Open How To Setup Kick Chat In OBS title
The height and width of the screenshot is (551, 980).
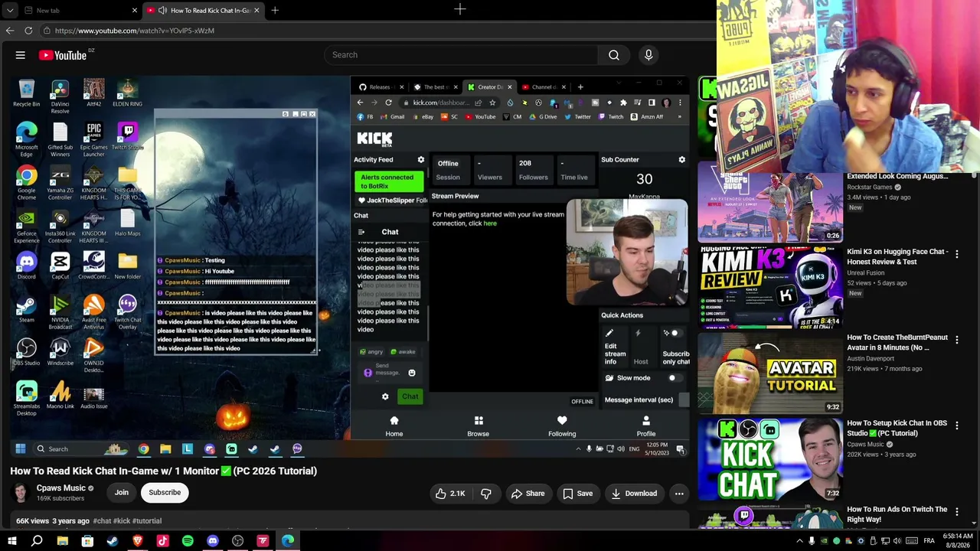[897, 428]
